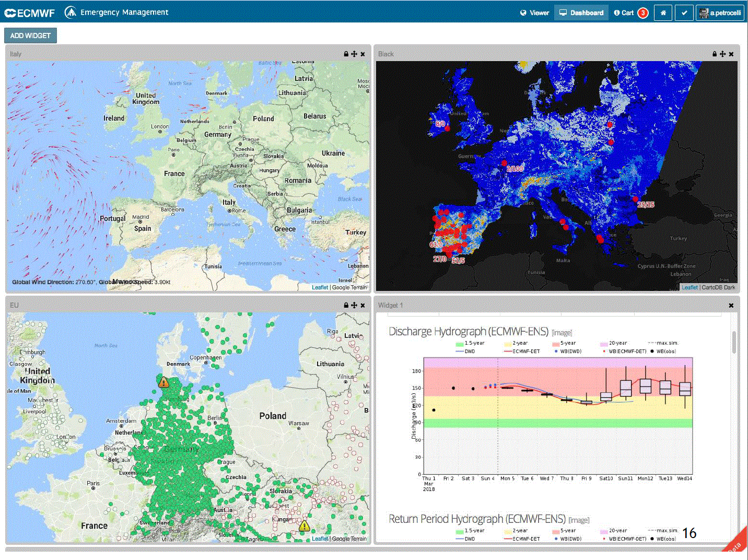Open the a.petrocelli profile avatar

[720, 13]
